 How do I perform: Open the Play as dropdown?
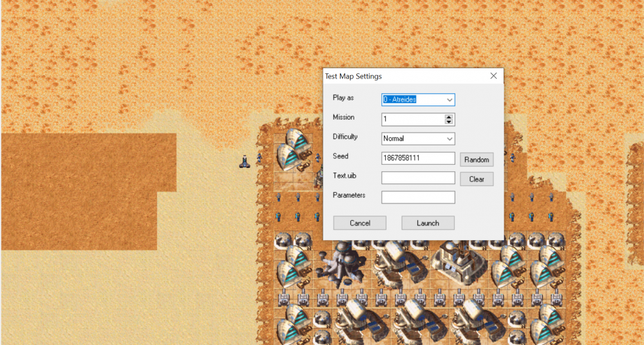click(x=450, y=100)
